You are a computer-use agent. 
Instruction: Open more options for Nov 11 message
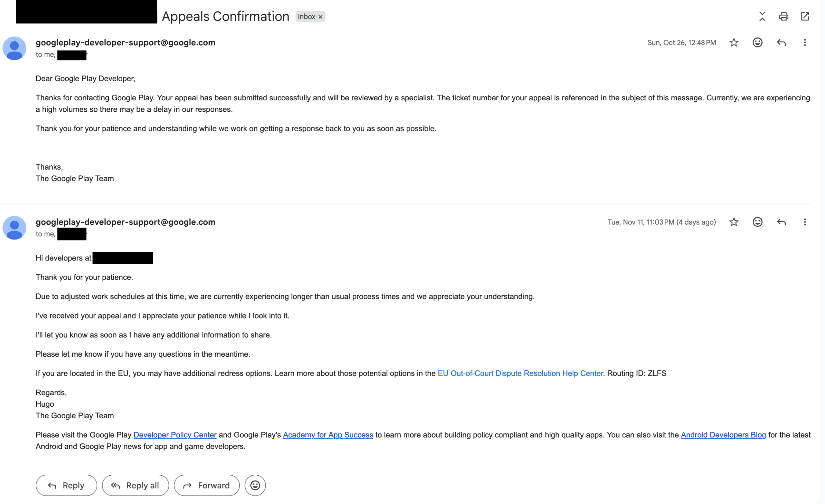[805, 222]
